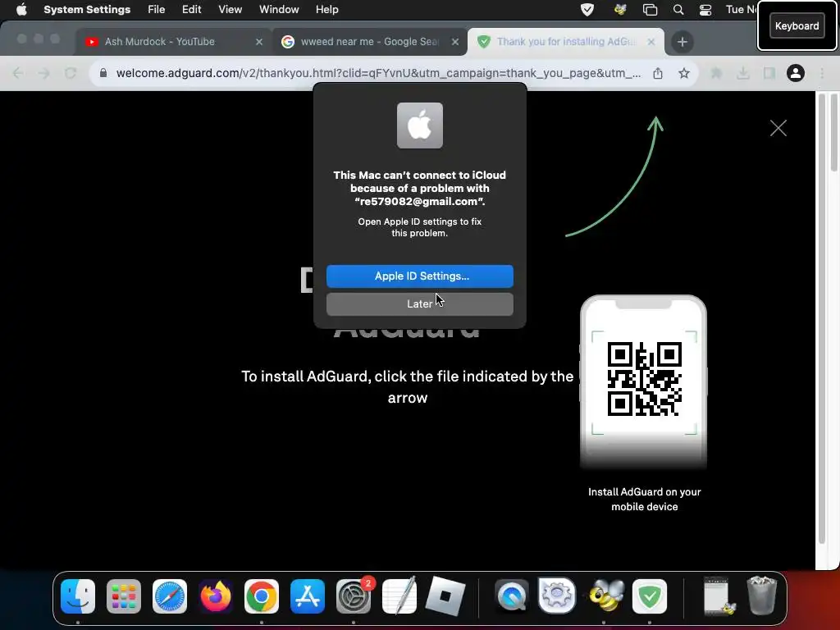Switch to wweed near me Google tab
Image resolution: width=840 pixels, height=630 pixels.
[369, 41]
